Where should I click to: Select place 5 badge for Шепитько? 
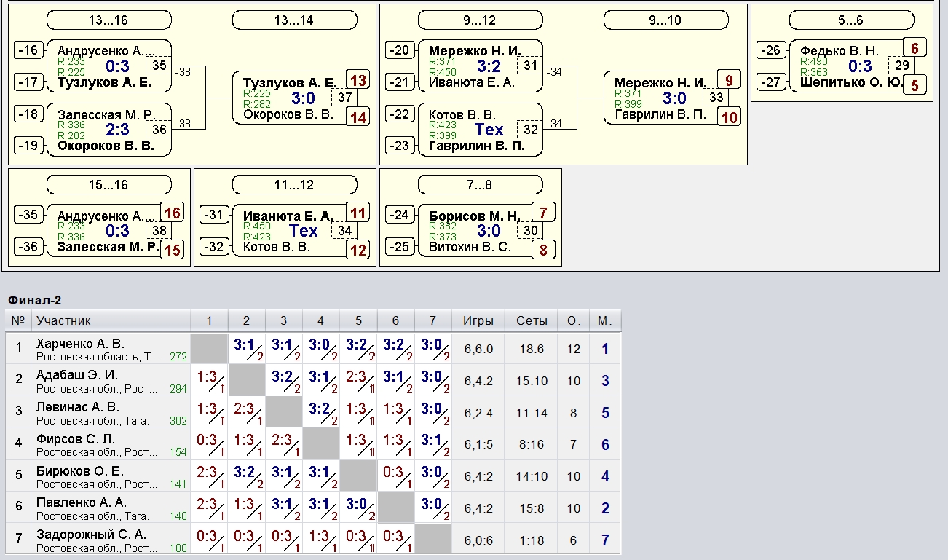point(915,85)
